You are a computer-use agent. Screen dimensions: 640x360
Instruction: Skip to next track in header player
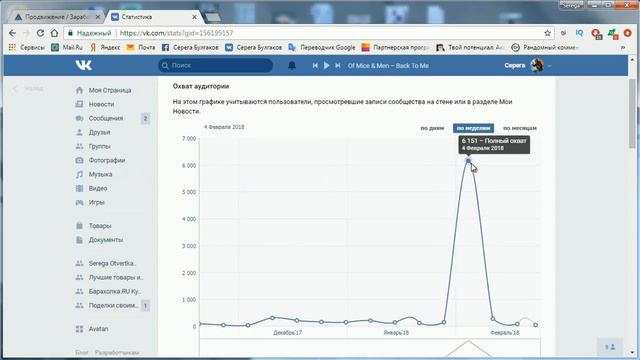pyautogui.click(x=338, y=65)
